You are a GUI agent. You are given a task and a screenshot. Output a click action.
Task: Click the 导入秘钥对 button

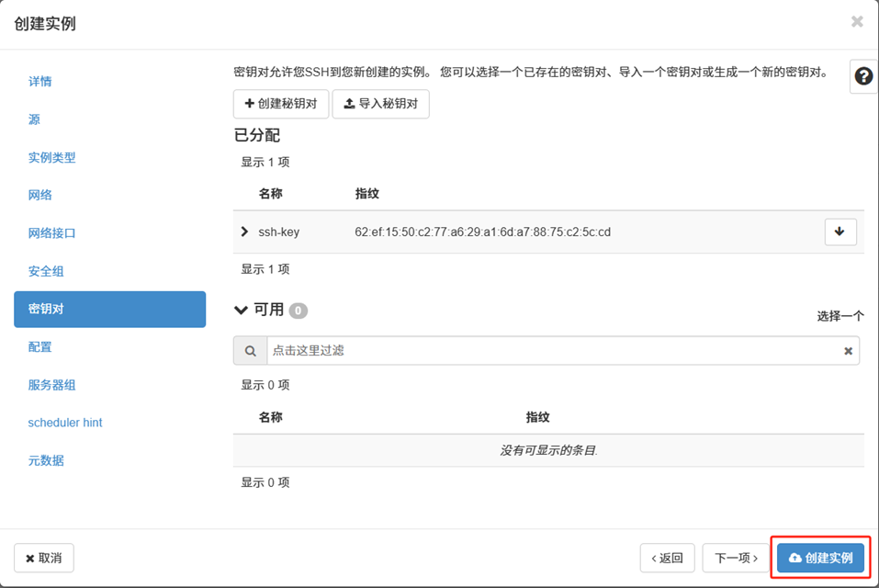pos(380,104)
